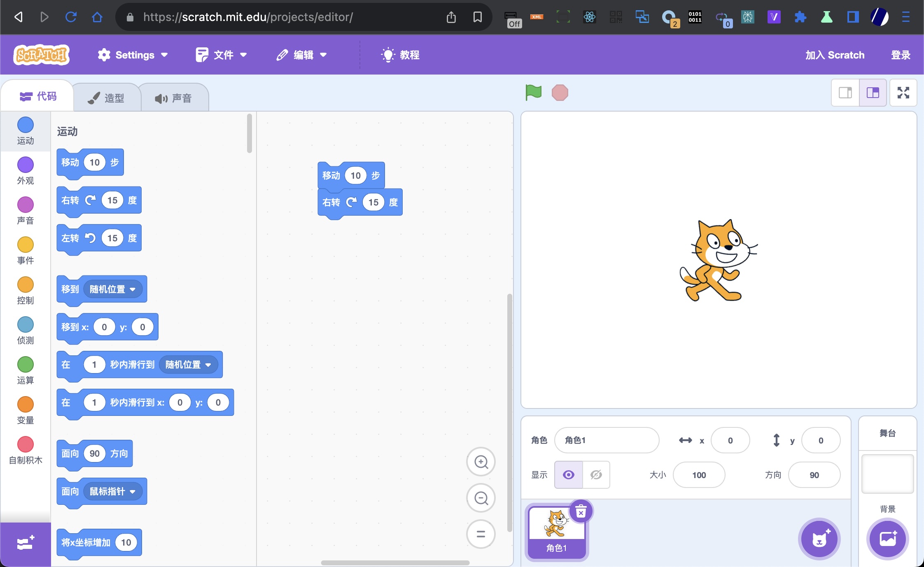Viewport: 924px width, 567px height.
Task: Open the 编辑 (Edit) menu
Action: click(302, 55)
